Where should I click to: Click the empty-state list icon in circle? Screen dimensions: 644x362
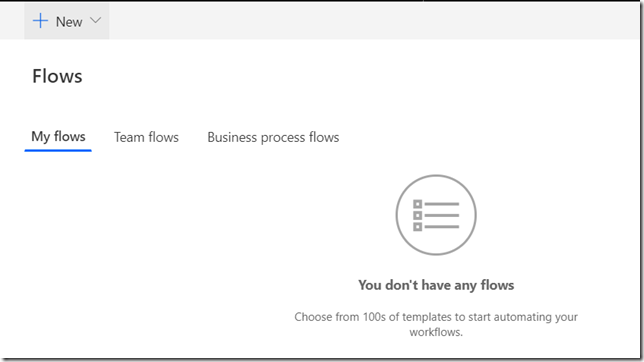click(x=436, y=215)
